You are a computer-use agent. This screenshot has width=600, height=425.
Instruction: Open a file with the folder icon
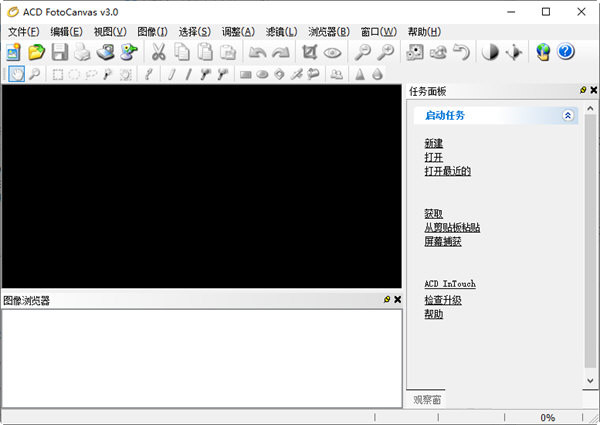click(37, 52)
